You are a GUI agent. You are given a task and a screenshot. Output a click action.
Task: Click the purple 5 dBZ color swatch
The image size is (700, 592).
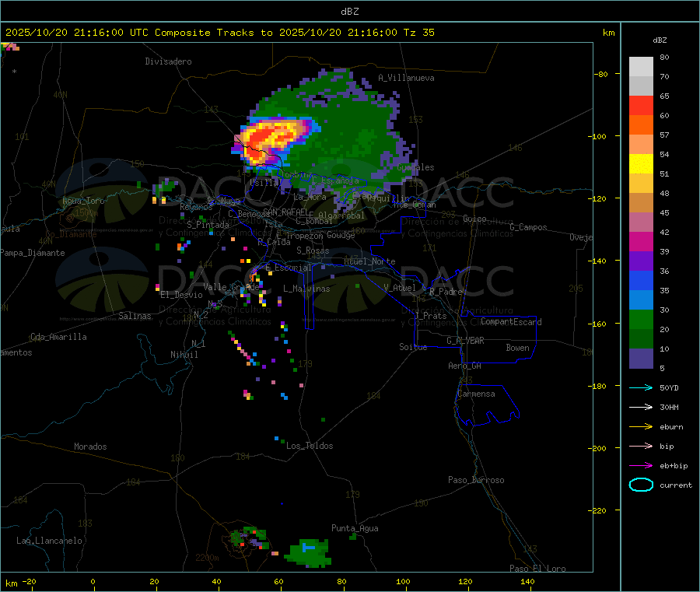[641, 359]
